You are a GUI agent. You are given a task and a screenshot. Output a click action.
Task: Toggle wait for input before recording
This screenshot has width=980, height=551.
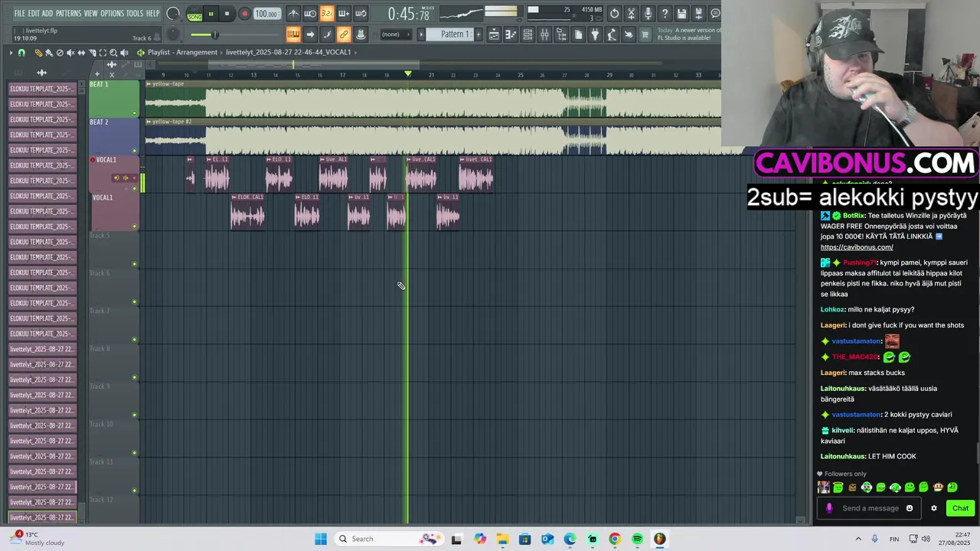click(310, 14)
